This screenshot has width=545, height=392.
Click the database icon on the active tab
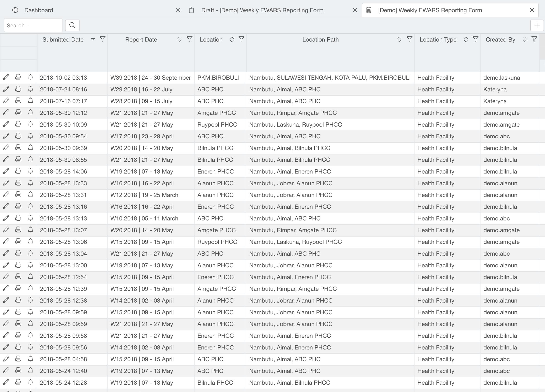click(x=369, y=10)
